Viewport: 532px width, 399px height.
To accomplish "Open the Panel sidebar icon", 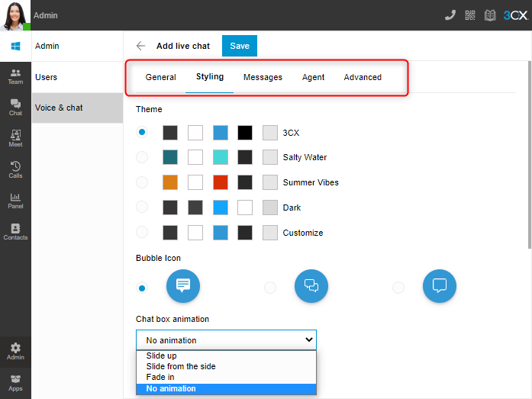I will (x=15, y=201).
